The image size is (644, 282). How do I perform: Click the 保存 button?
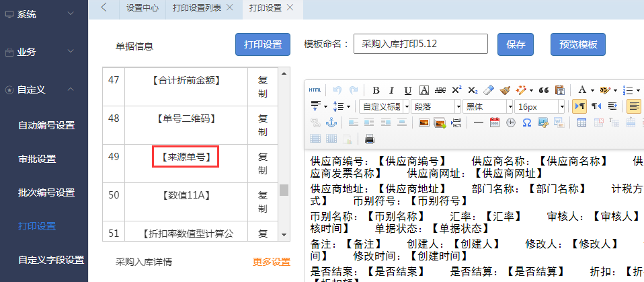[x=516, y=44]
